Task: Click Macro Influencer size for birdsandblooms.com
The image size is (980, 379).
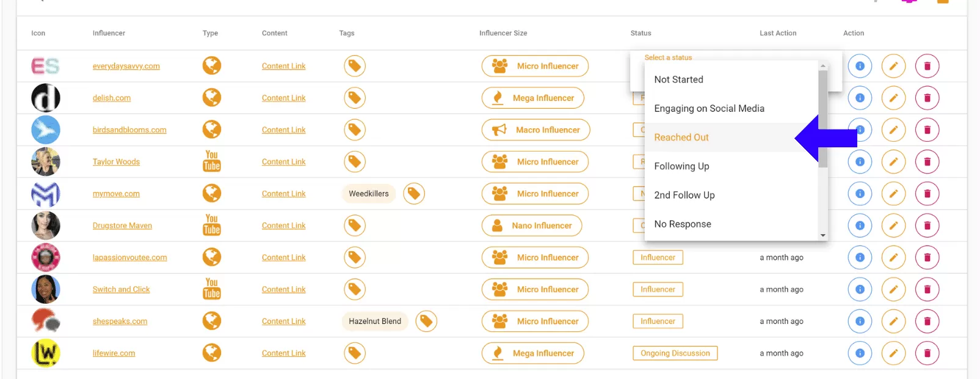Action: coord(535,130)
